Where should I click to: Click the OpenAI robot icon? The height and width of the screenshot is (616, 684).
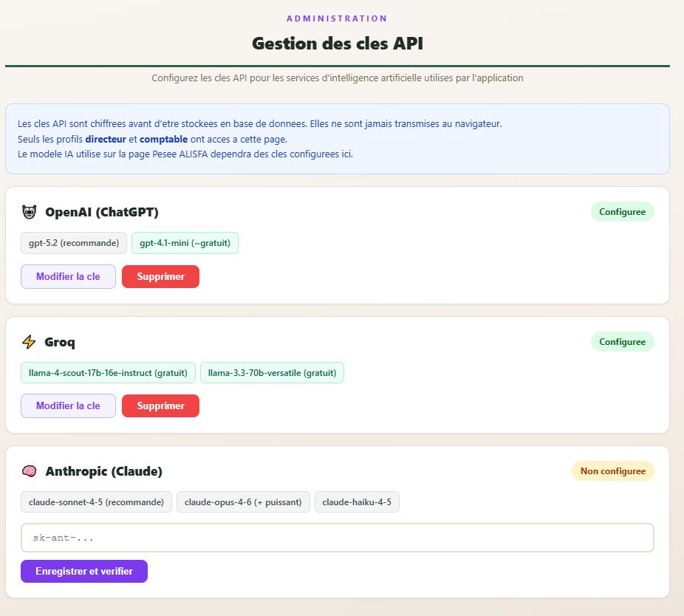[x=29, y=213]
